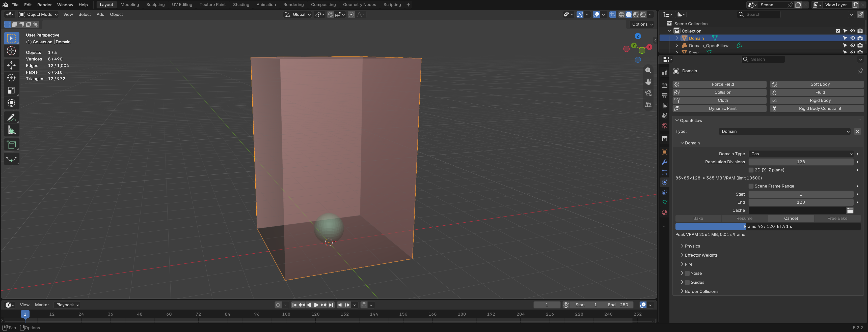Viewport: 868px width, 332px height.
Task: Select the Add Cube tool
Action: pos(11,145)
